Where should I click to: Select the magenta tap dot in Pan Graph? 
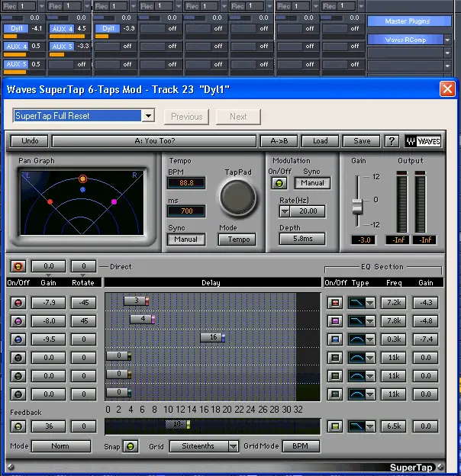point(114,202)
